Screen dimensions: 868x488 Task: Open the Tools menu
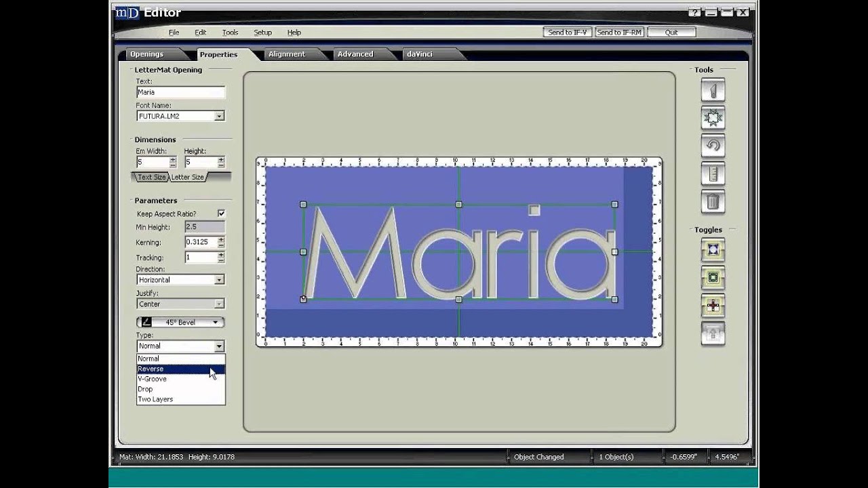point(230,33)
